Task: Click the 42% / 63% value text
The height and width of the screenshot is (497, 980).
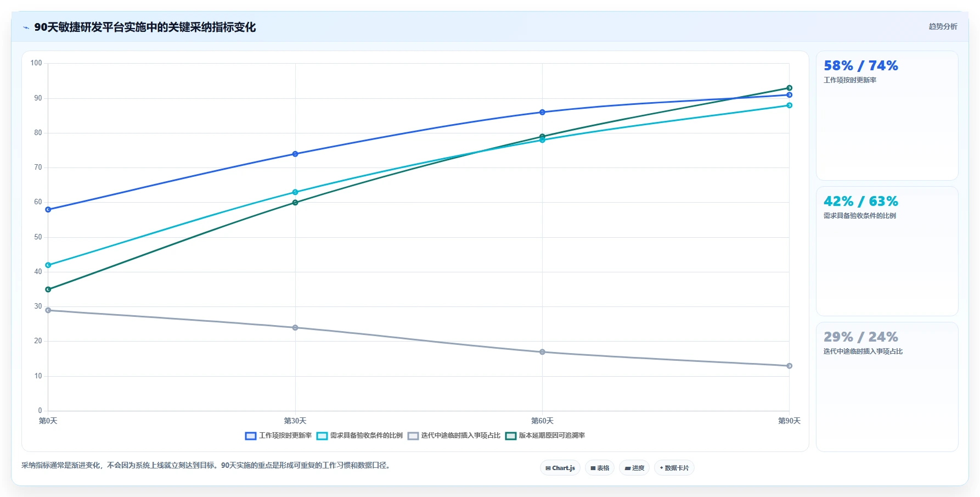Action: point(861,202)
